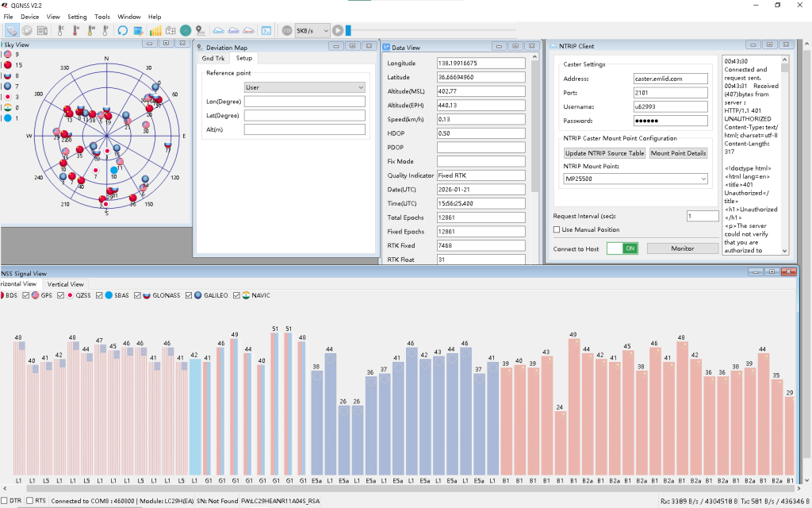Image resolution: width=812 pixels, height=508 pixels.
Task: Open the Tools menu
Action: (102, 17)
